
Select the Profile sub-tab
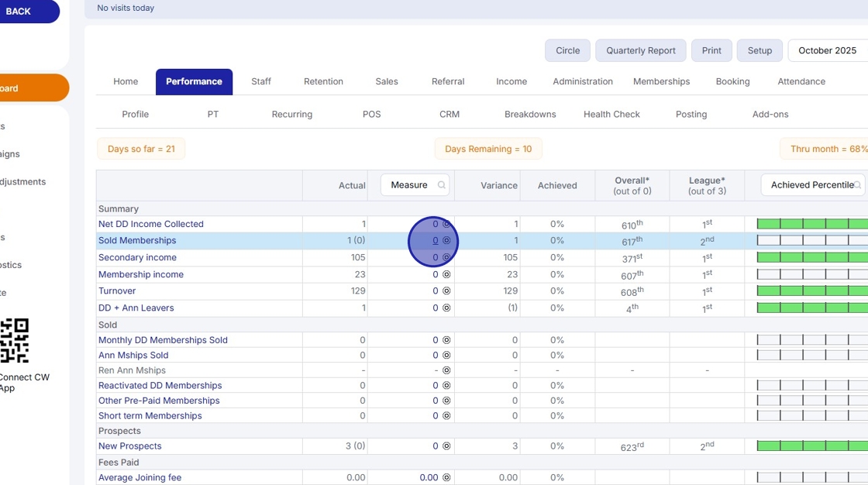(135, 114)
